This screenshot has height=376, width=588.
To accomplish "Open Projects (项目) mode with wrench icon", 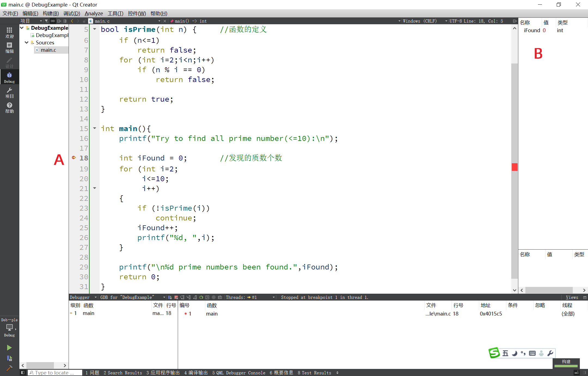I will (10, 92).
